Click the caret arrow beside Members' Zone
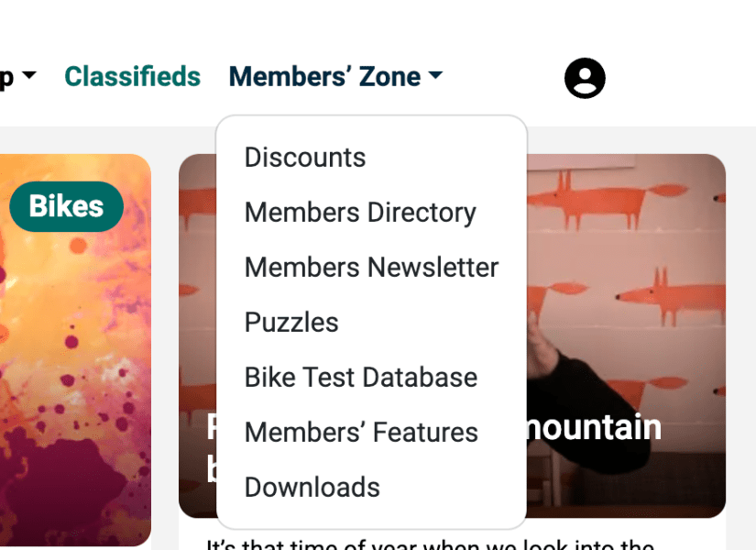 point(436,77)
